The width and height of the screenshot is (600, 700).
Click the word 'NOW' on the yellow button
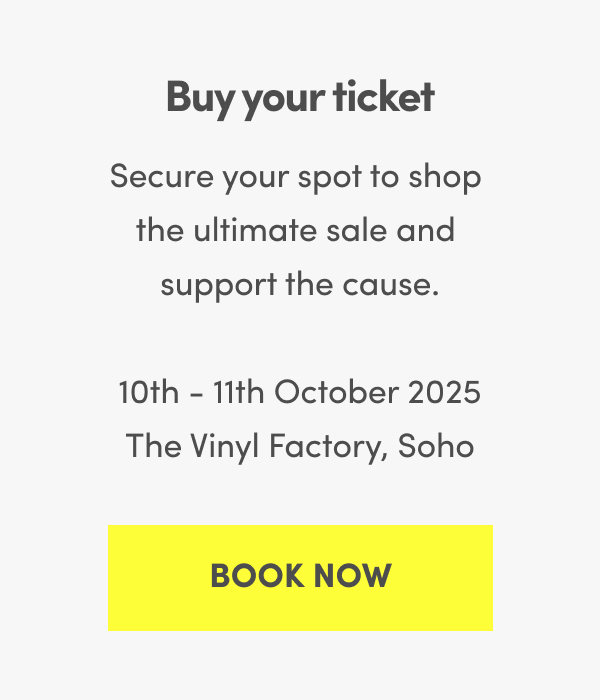[x=353, y=575]
